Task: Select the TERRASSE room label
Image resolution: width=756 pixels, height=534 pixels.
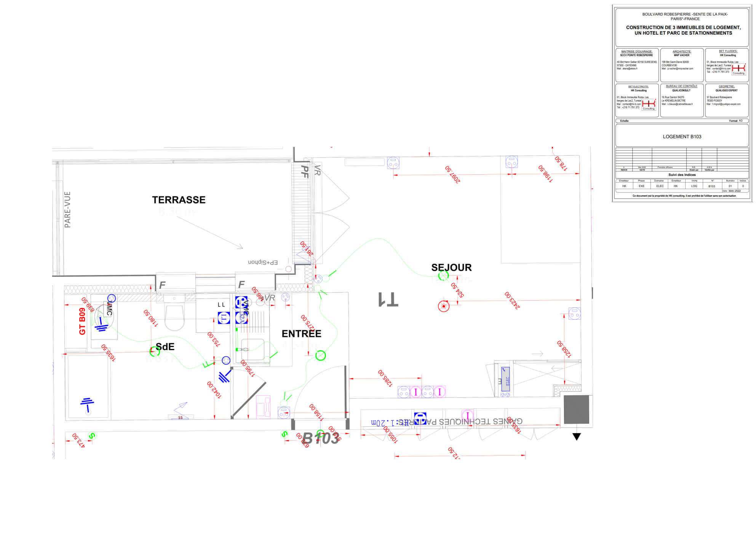Action: pos(179,200)
